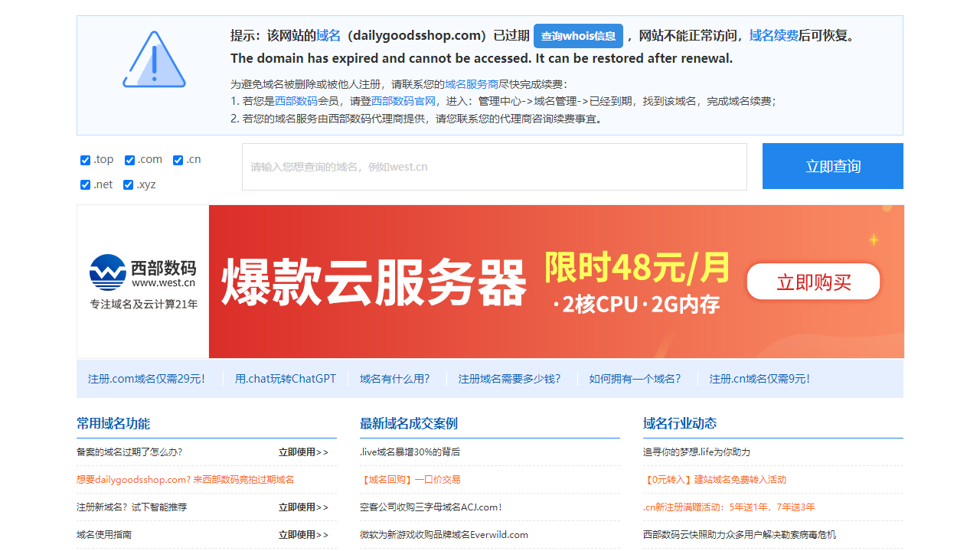
Task: Click the 最新域名成交案例 section heading
Action: pos(409,423)
